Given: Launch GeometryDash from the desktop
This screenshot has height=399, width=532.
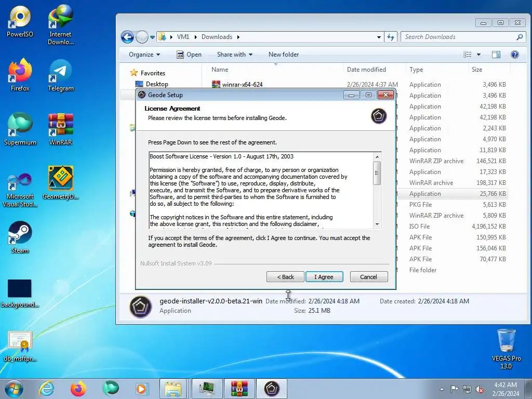Looking at the screenshot, I should (60, 182).
